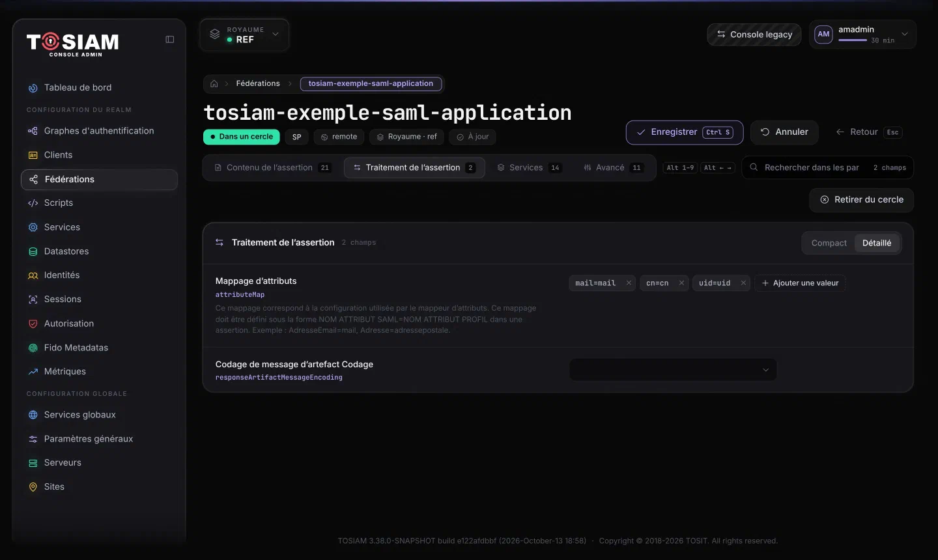Select Fédérations in the sidebar
Screen dimensions: 938x560
pyautogui.click(x=99, y=180)
